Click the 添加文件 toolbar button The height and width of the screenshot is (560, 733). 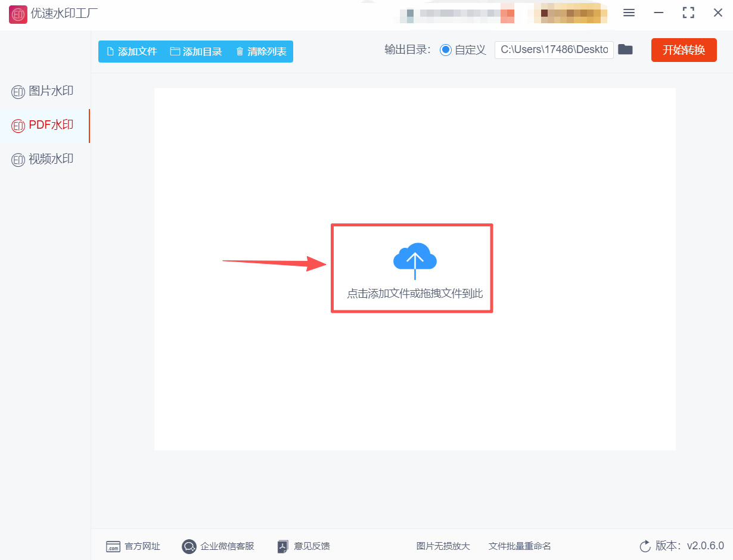click(131, 51)
